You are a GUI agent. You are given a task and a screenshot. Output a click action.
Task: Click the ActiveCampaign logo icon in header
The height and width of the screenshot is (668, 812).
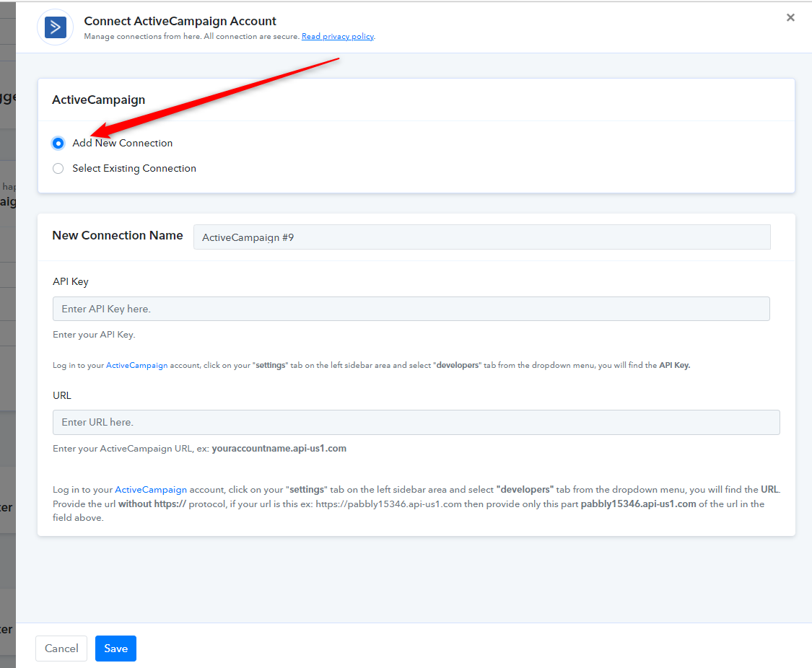(56, 27)
